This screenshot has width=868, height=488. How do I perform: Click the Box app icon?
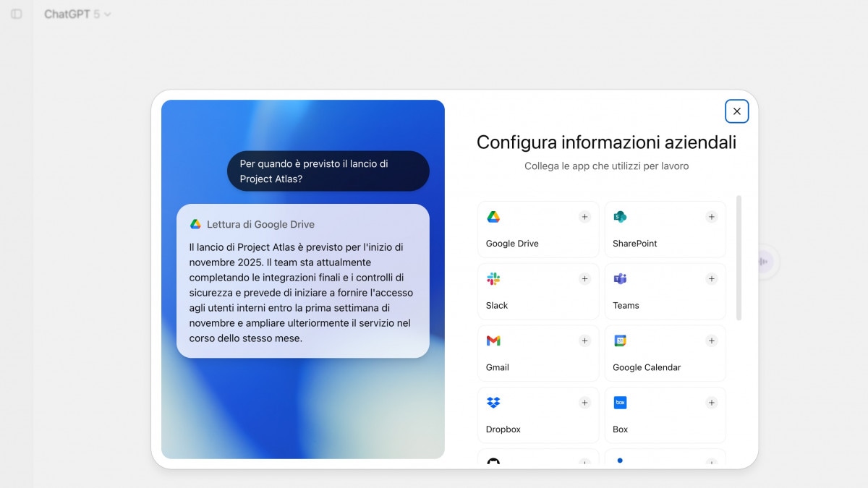(x=620, y=403)
